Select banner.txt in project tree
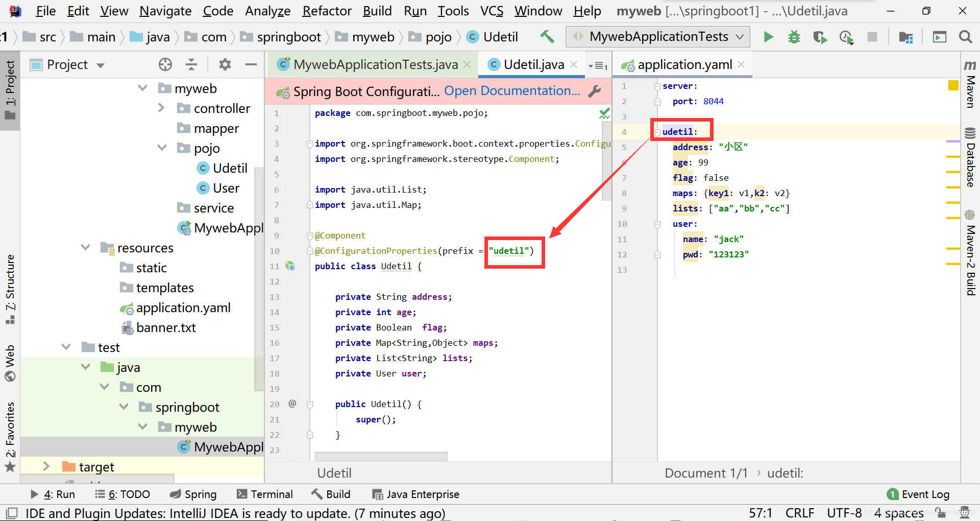980x521 pixels. pyautogui.click(x=158, y=327)
